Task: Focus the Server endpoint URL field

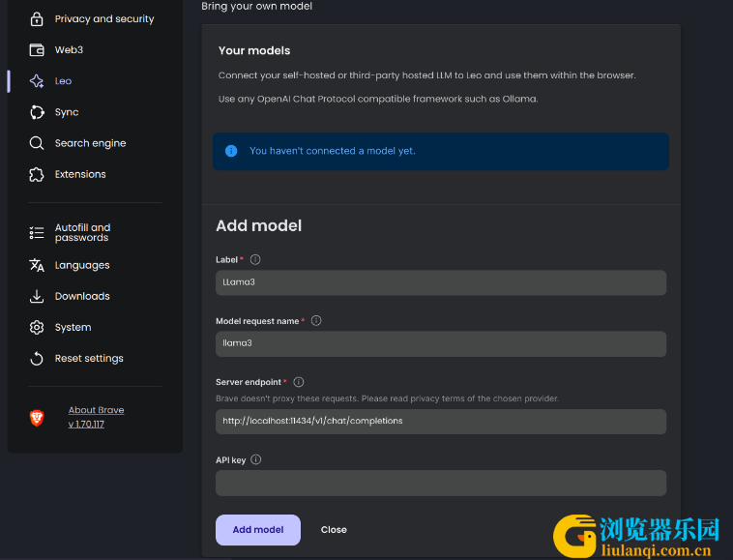Action: 441,421
